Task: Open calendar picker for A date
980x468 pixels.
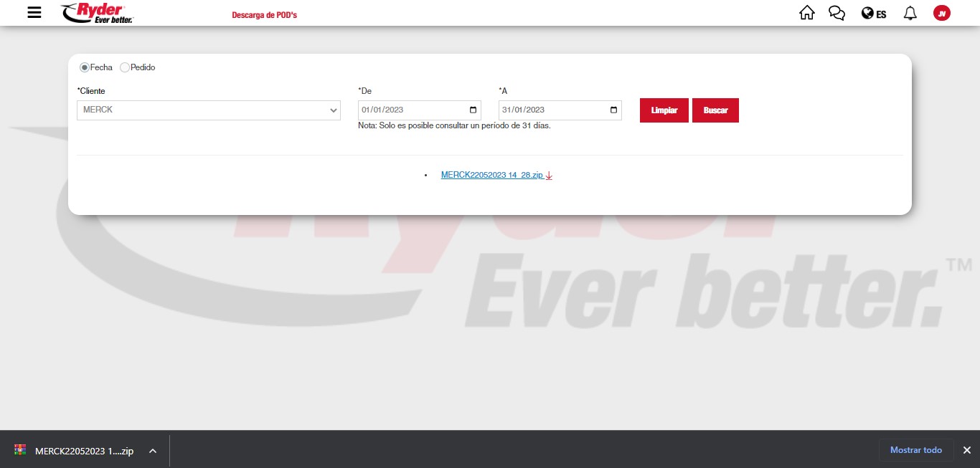Action: 613,110
